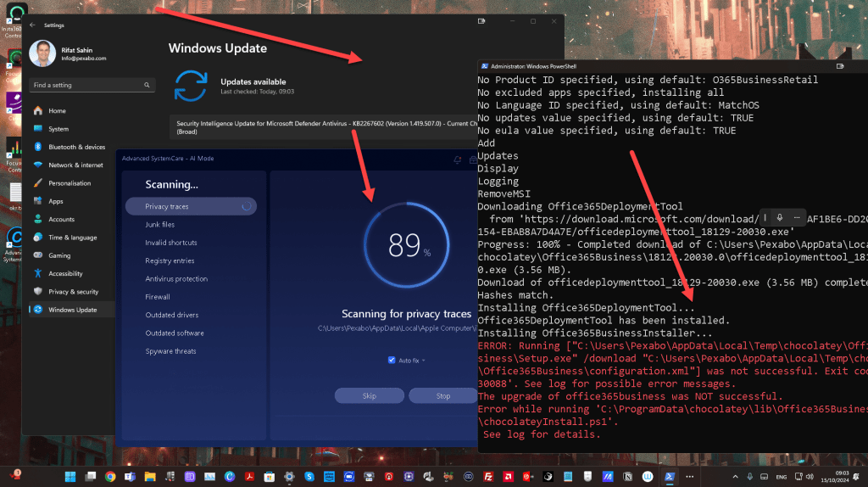This screenshot has width=868, height=487.
Task: Uncheck the Auto fix checkbox
Action: pos(392,360)
